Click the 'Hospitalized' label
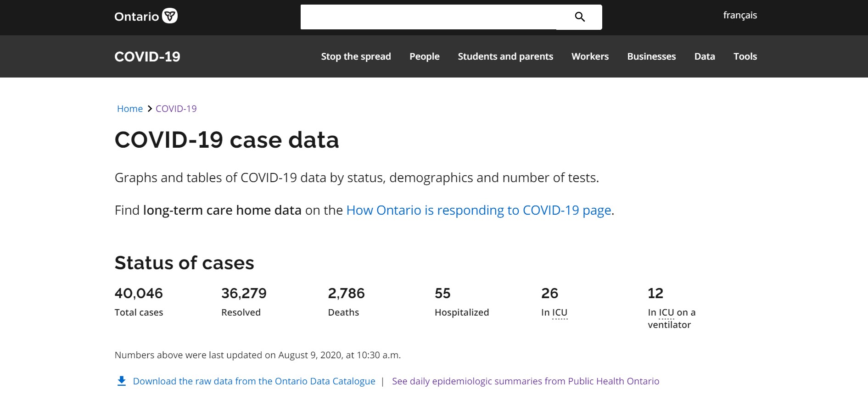 pos(462,312)
